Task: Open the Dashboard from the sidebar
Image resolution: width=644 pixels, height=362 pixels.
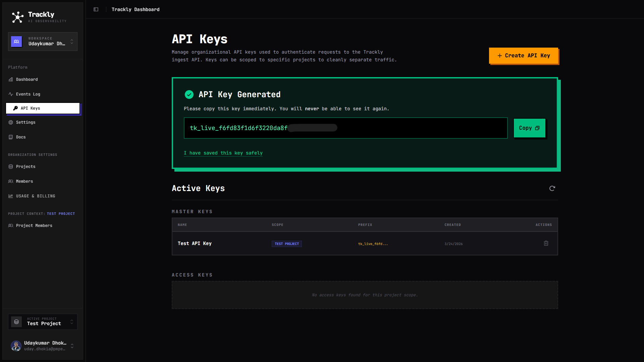Action: click(27, 79)
